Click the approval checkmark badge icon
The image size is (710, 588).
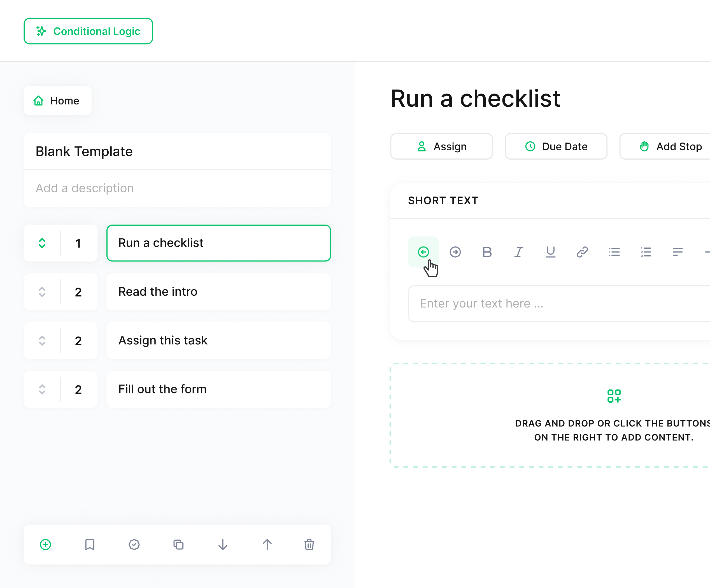click(x=134, y=544)
